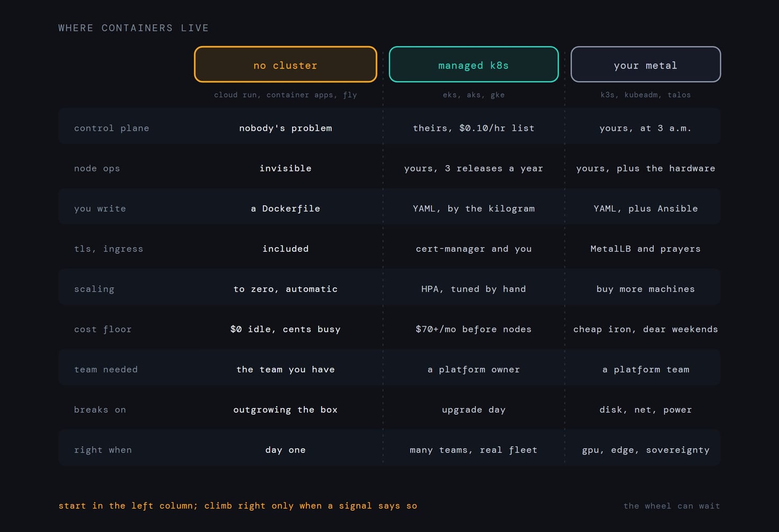Image resolution: width=779 pixels, height=532 pixels.
Task: Click the 'node ops' row label
Action: pos(97,168)
